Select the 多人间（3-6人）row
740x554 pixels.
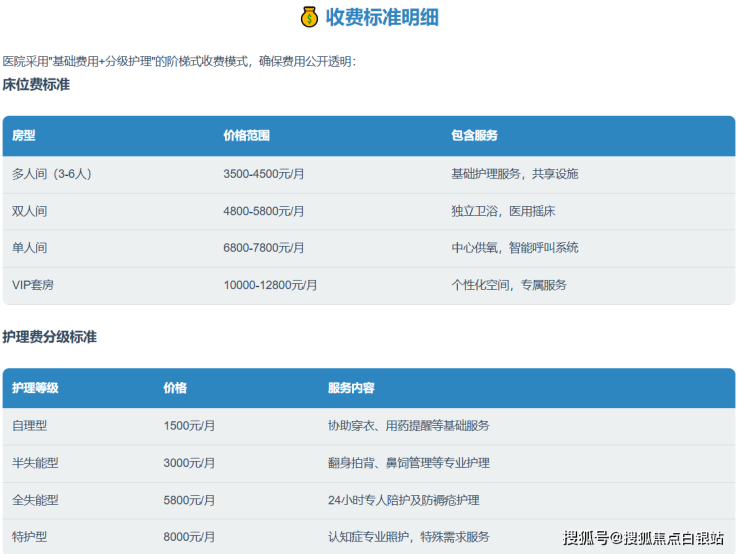[x=52, y=174]
